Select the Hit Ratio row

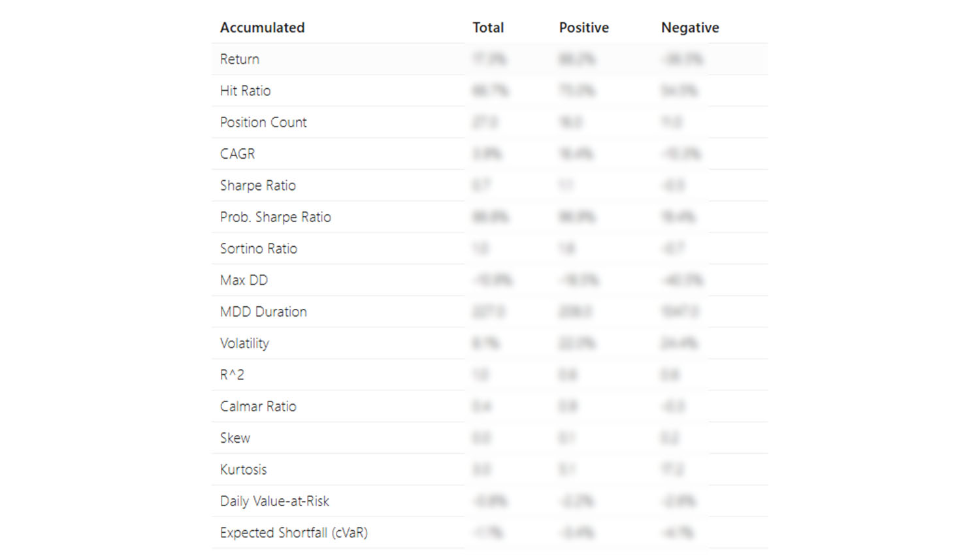[x=245, y=91]
